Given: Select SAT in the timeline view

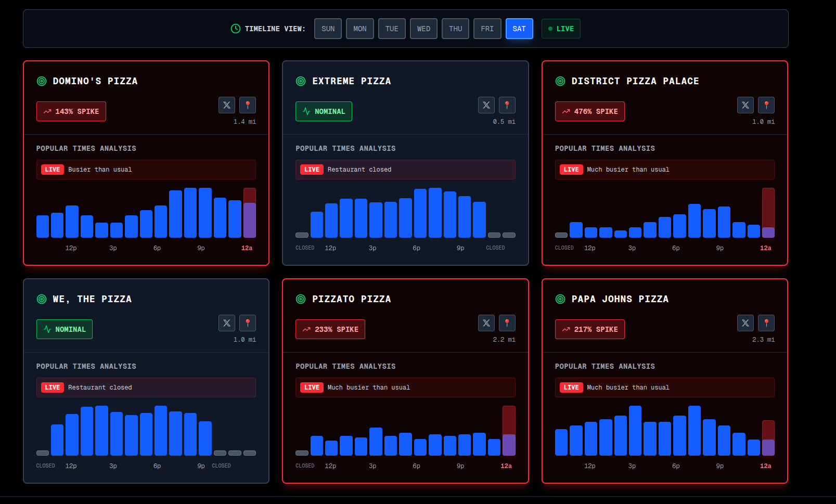Looking at the screenshot, I should (x=519, y=29).
